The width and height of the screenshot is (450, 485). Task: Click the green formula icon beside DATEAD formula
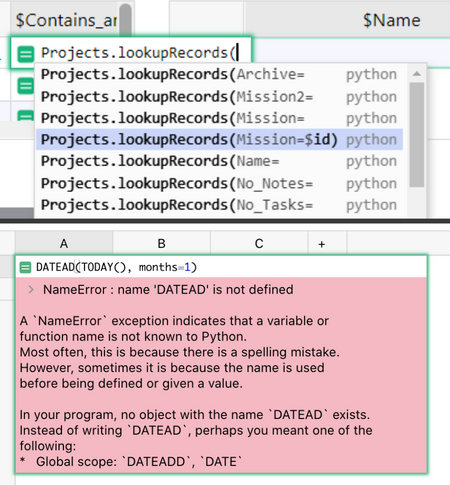[25, 267]
